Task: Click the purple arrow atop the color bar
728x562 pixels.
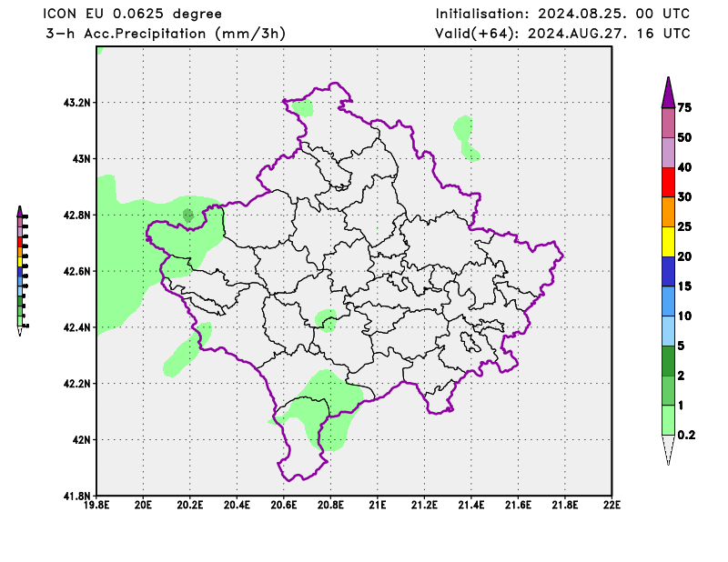Action: [668, 93]
